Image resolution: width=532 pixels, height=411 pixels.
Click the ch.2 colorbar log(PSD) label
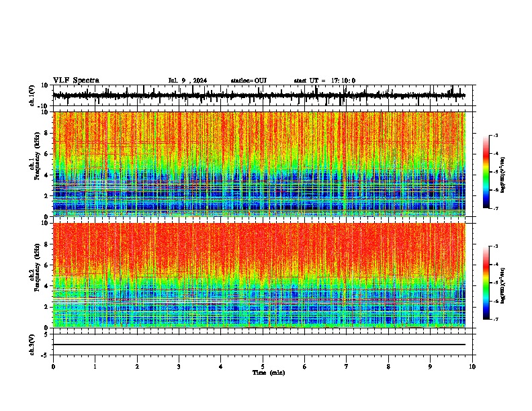503,285
